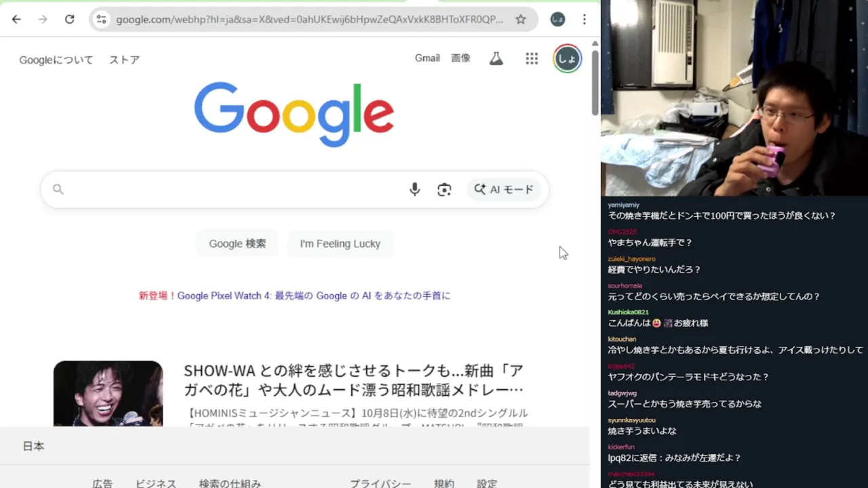This screenshot has height=488, width=868.
Task: Click chat message こんばんは お疲れ様
Action: (x=658, y=323)
